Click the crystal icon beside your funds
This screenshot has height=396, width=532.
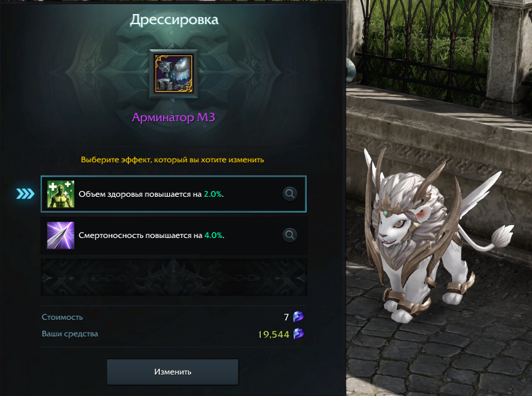298,333
